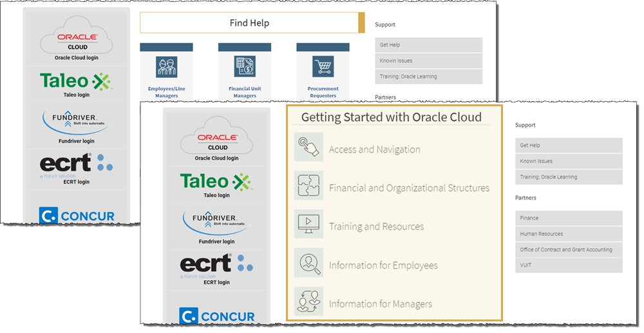644x333 pixels.
Task: Click the Training and Resources monitor icon
Action: point(308,225)
